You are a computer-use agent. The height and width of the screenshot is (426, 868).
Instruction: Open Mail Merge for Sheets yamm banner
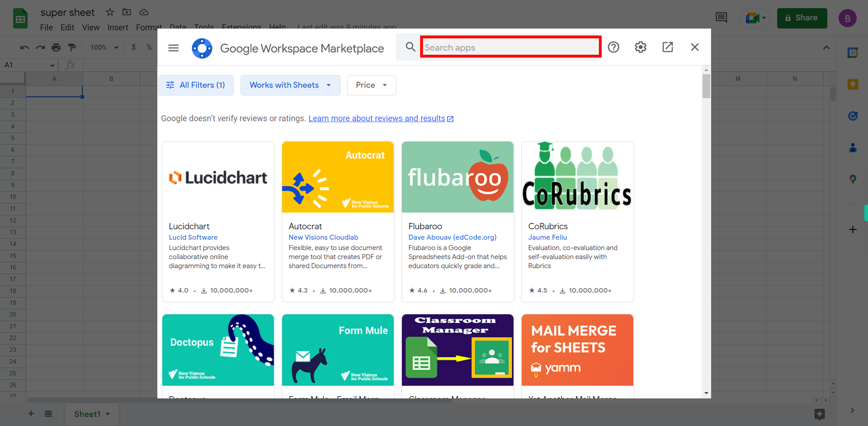578,350
